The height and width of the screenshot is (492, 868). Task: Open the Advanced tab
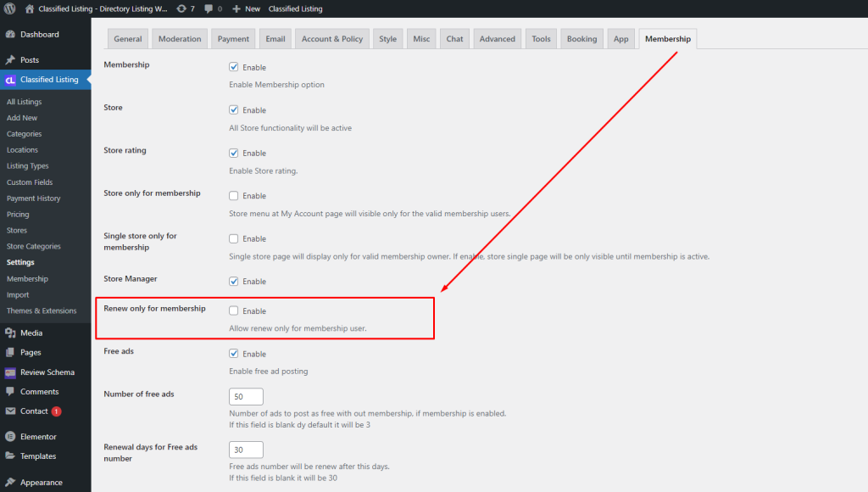(x=497, y=39)
